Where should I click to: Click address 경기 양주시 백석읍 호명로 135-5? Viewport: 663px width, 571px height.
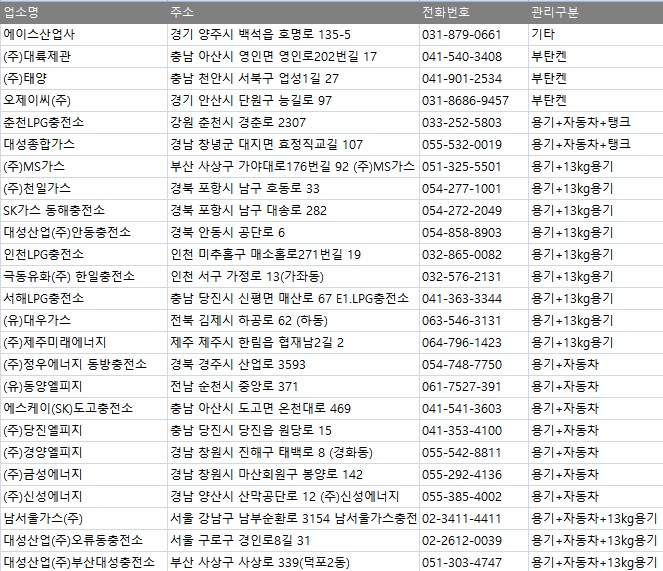pyautogui.click(x=260, y=35)
